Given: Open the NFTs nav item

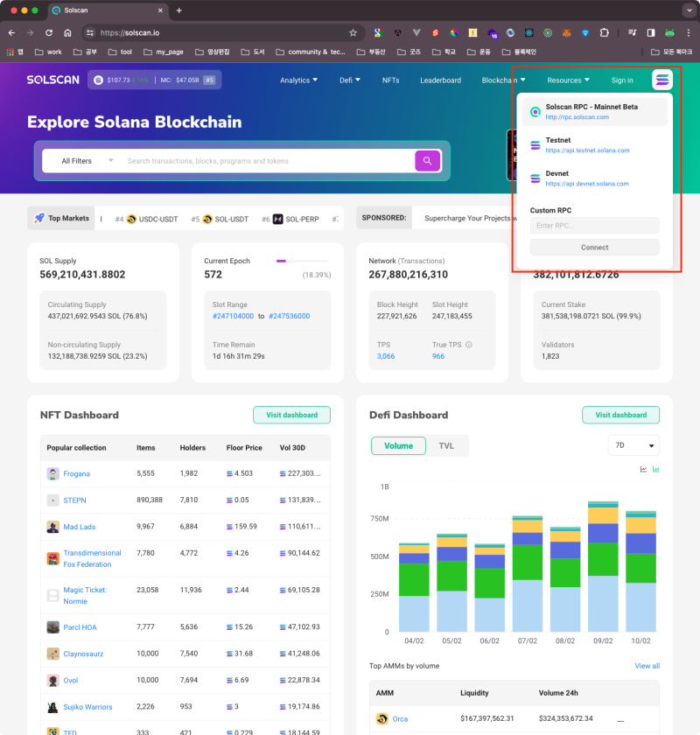Looking at the screenshot, I should pyautogui.click(x=390, y=80).
